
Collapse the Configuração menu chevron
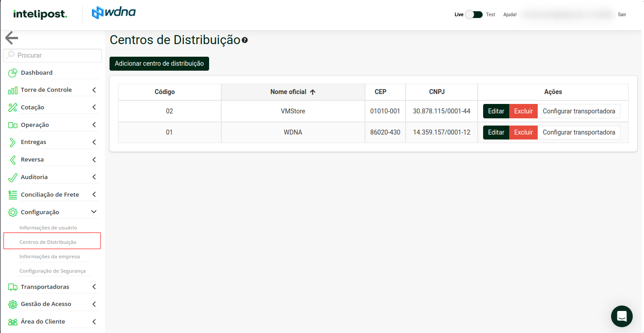coord(94,211)
